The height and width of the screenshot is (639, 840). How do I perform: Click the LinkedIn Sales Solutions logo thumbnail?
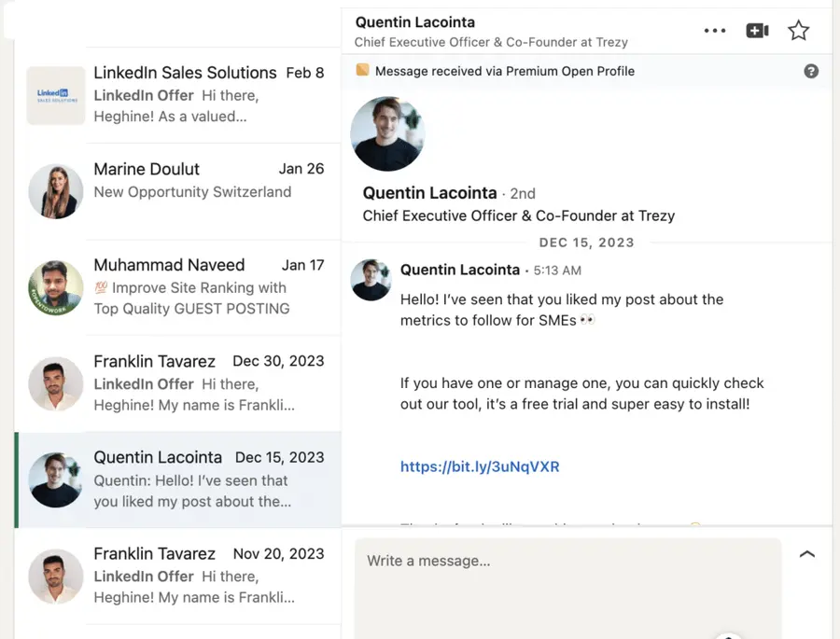tap(55, 95)
